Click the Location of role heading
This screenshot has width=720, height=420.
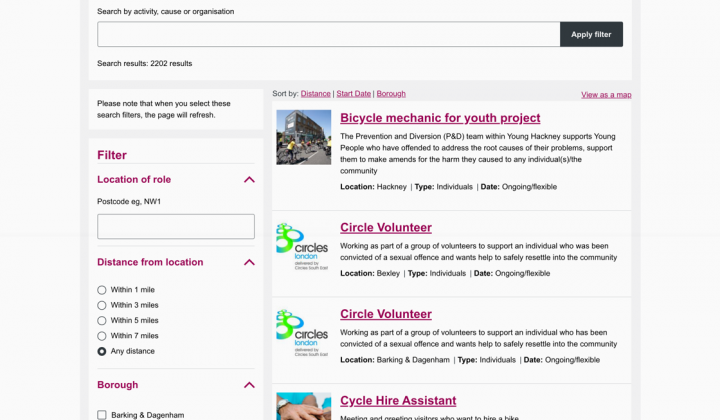tap(134, 179)
